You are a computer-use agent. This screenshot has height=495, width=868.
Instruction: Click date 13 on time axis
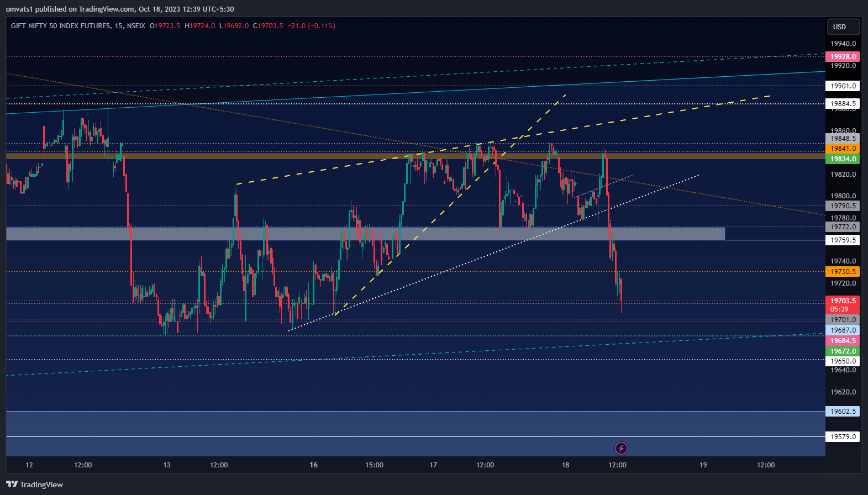click(167, 465)
